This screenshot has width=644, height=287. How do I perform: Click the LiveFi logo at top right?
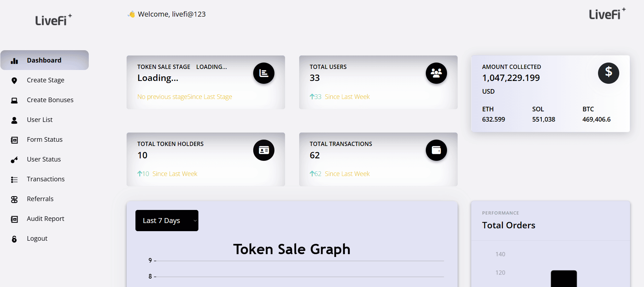607,14
